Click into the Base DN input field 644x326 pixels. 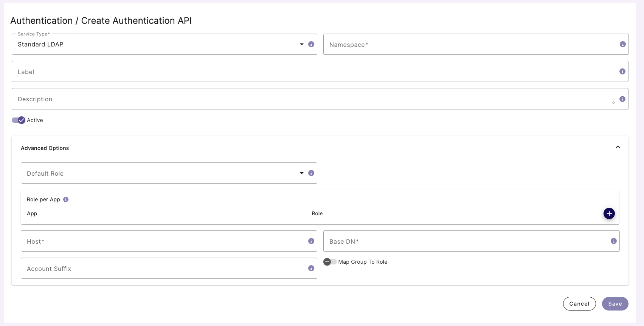click(465, 241)
